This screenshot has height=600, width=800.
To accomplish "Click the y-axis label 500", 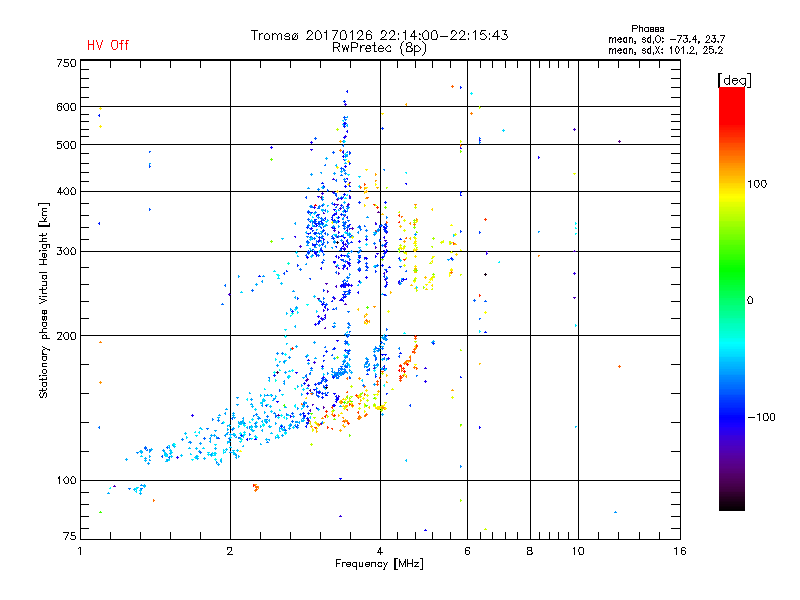I will pos(67,145).
